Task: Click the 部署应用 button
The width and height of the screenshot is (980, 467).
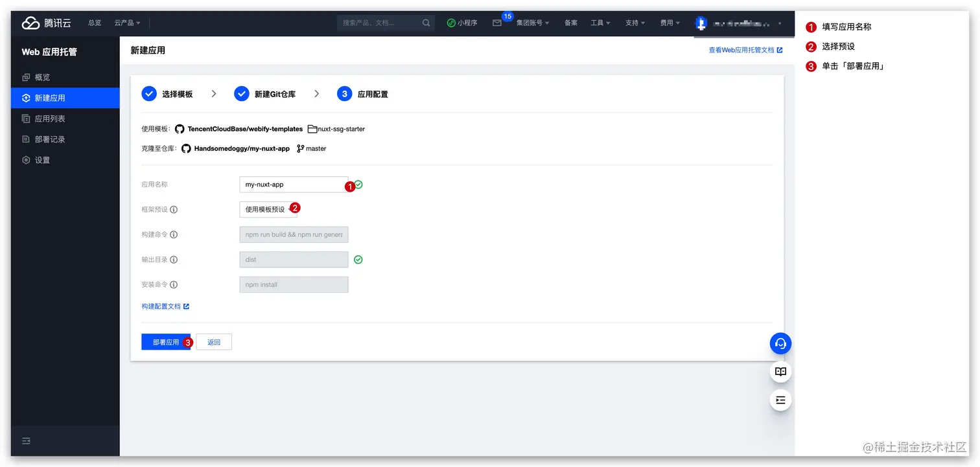Action: click(x=166, y=342)
